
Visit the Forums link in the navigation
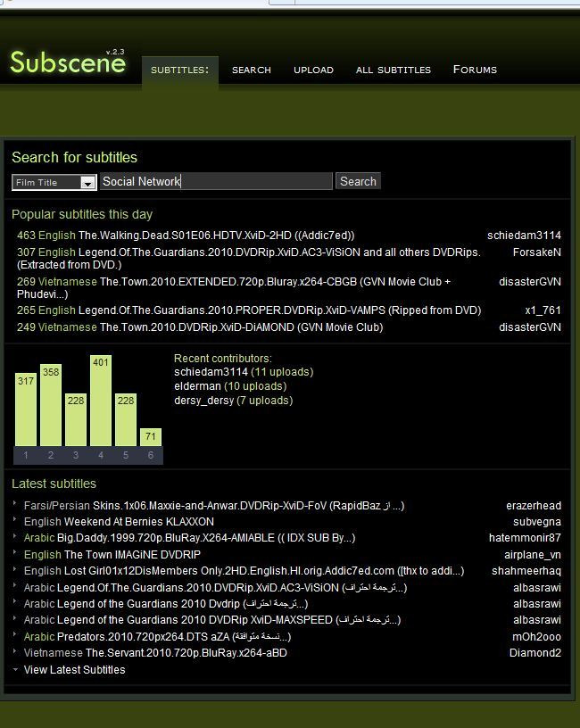pos(475,70)
